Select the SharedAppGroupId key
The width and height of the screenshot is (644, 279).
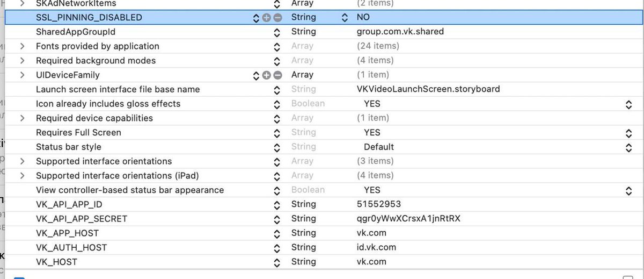76,32
